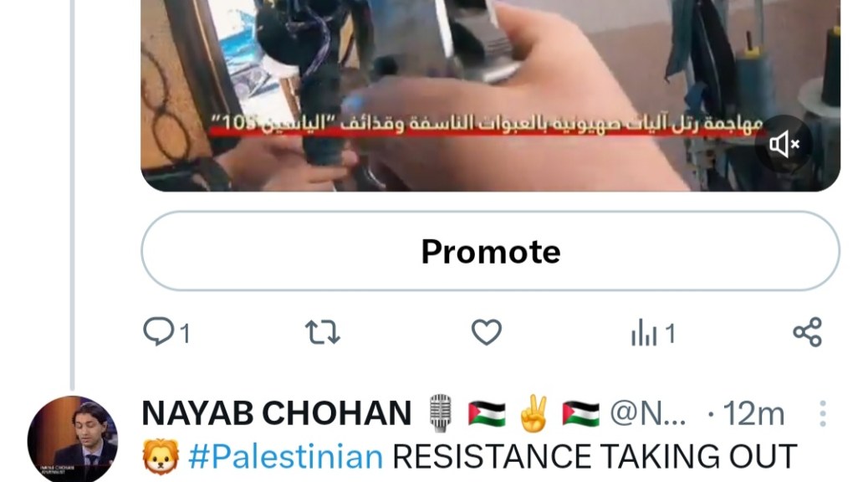Screen dimensions: 868x482
Task: Repost the tweet with the retweet icon
Action: click(323, 332)
